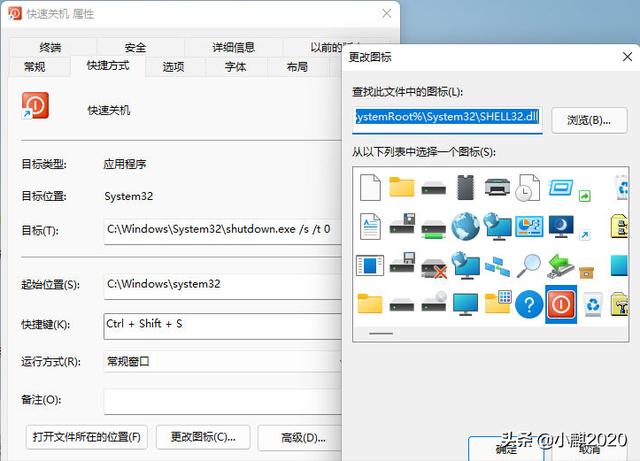This screenshot has width=640, height=461.
Task: Select the recycle bin icon in bottom row
Action: (593, 304)
